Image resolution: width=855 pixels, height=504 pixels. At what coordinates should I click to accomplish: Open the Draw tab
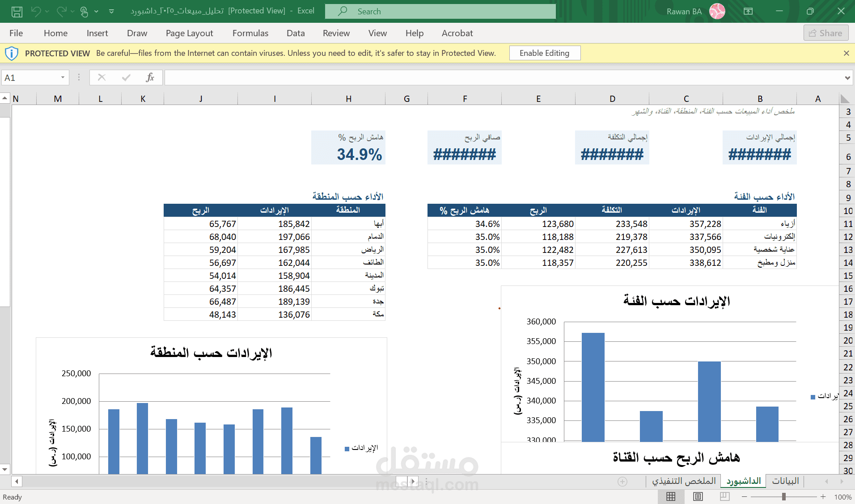click(137, 33)
